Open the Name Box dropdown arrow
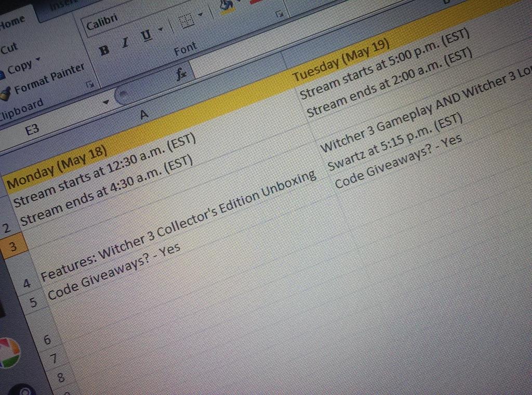 click(106, 102)
